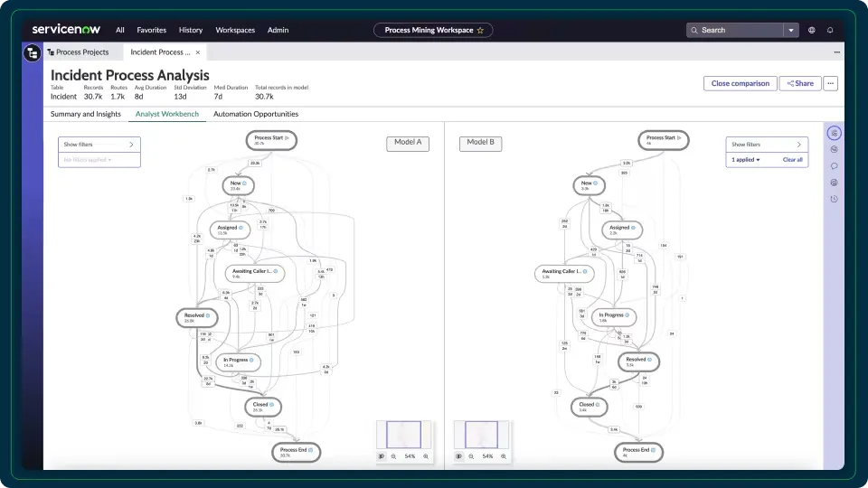The height and width of the screenshot is (488, 868).
Task: Toggle Model A minimap visibility button
Action: 382,456
